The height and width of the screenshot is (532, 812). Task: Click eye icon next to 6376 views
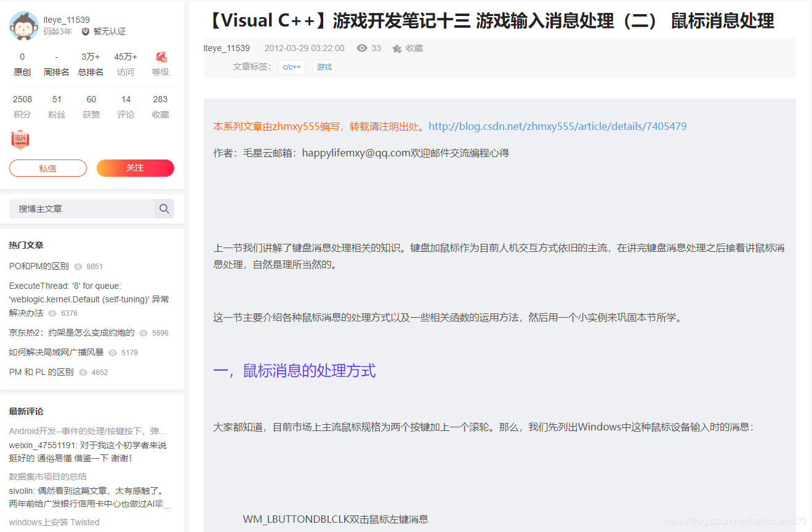point(52,313)
